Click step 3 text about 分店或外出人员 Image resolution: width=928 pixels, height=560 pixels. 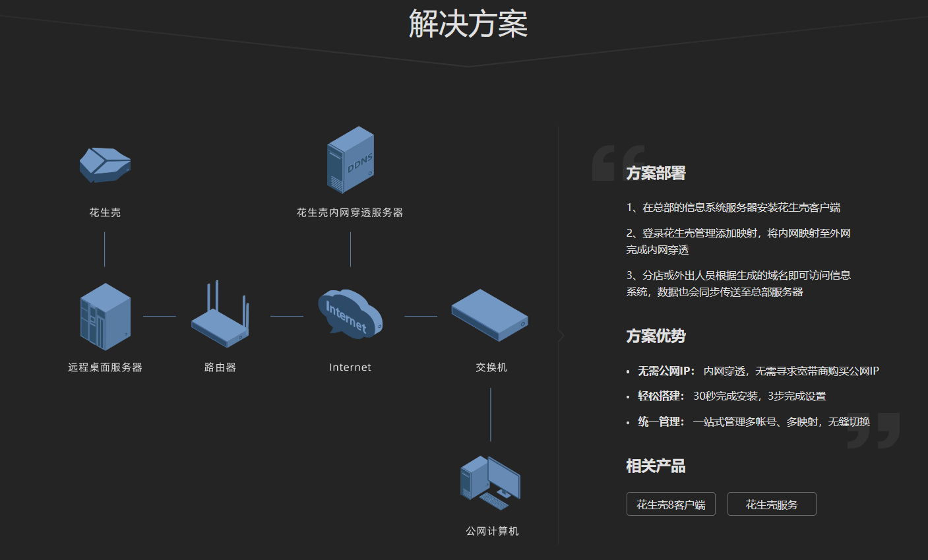pyautogui.click(x=739, y=284)
